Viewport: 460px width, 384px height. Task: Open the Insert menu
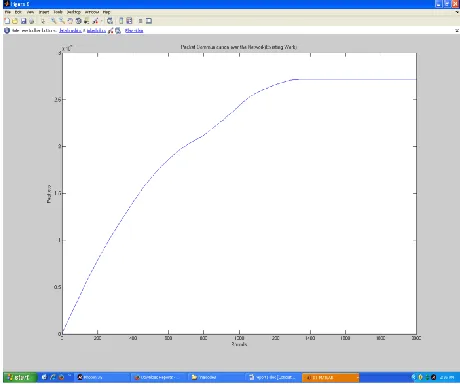(x=44, y=12)
